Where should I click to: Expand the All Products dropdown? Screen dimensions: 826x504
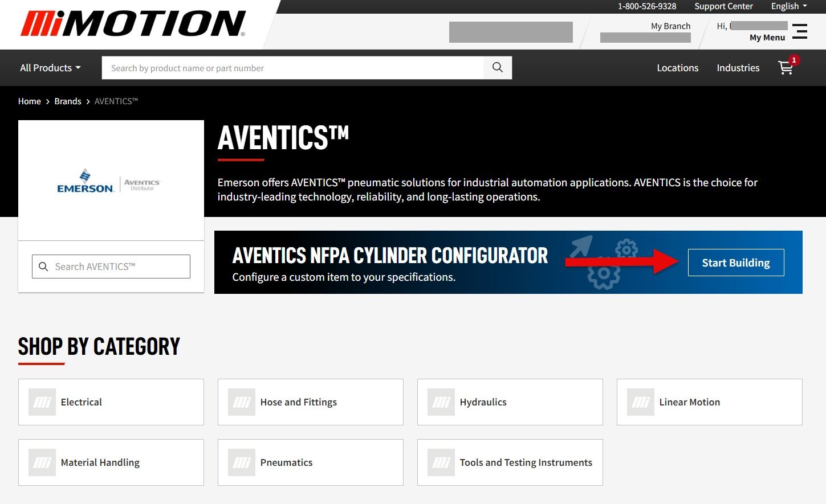coord(50,68)
